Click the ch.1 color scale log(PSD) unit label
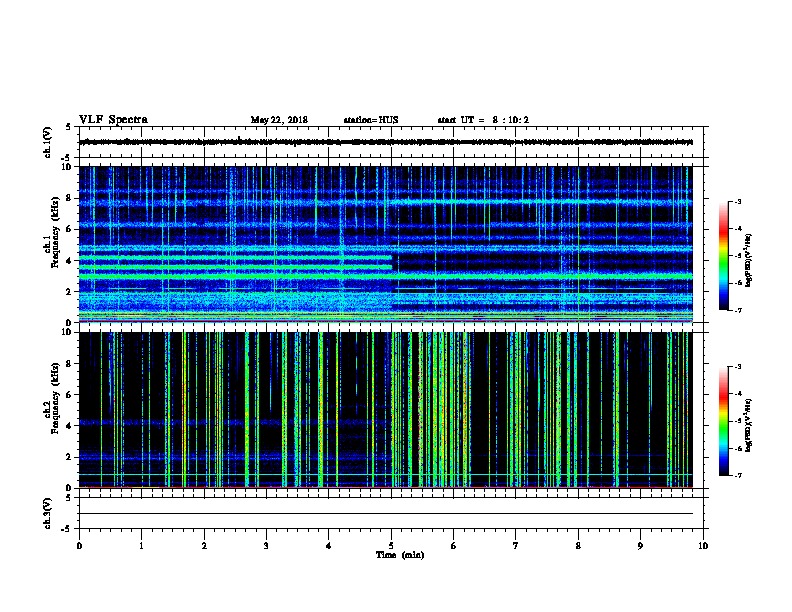The image size is (792, 612). point(749,260)
